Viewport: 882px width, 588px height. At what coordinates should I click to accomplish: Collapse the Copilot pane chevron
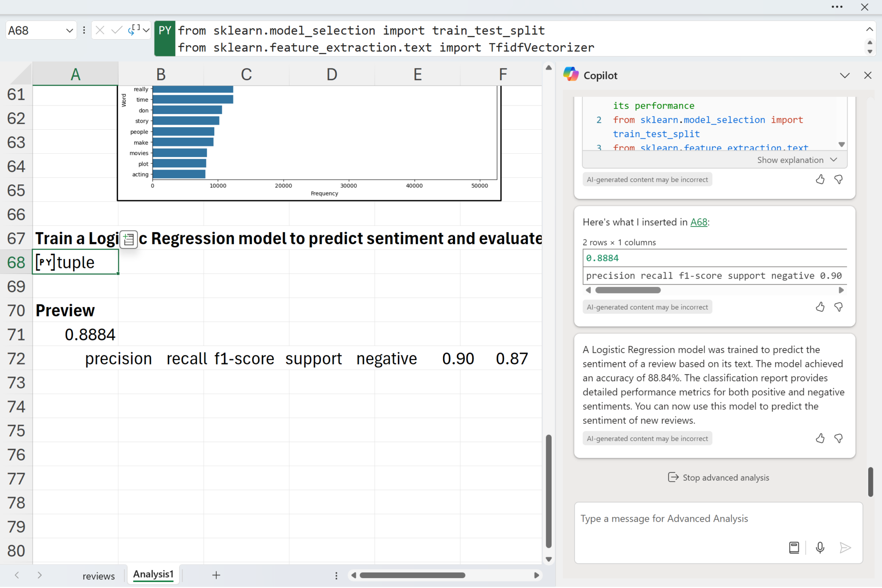[x=845, y=75]
